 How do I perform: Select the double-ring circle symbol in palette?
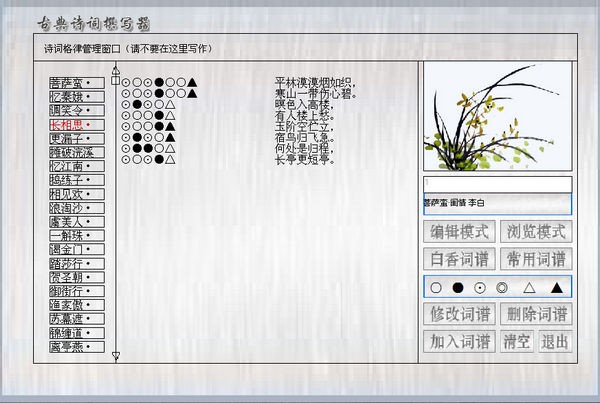coord(502,287)
